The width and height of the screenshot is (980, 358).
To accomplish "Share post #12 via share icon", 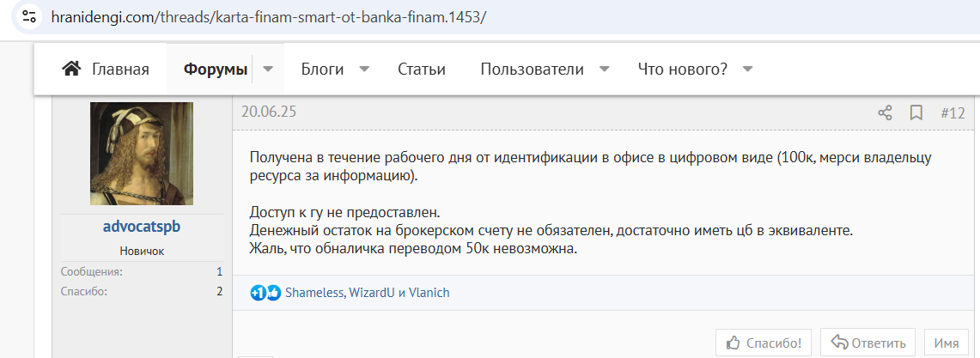I will point(885,113).
